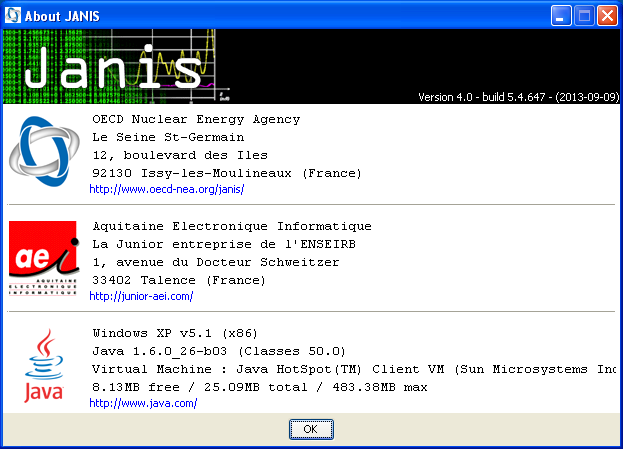623x449 pixels.
Task: Maximize the About JANIS dialog
Action: pyautogui.click(x=585, y=15)
